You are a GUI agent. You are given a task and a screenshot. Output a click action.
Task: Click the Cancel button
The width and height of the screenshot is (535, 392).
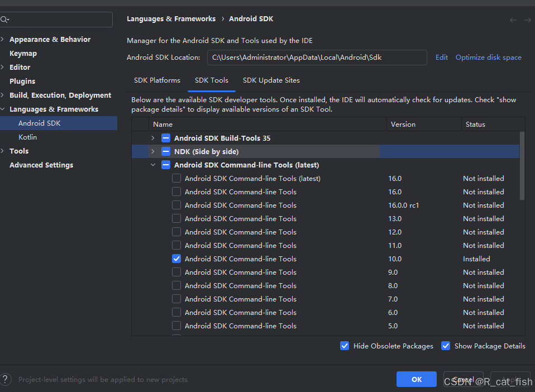pyautogui.click(x=464, y=379)
